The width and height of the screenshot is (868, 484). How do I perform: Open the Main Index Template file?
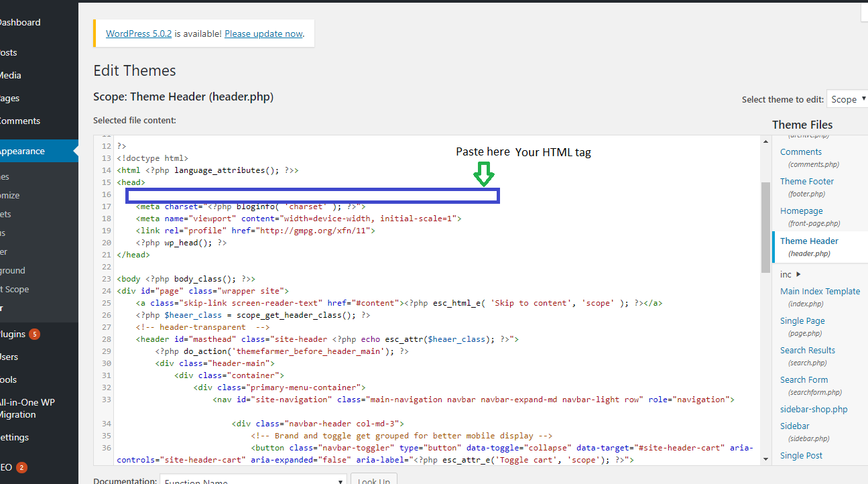click(820, 291)
